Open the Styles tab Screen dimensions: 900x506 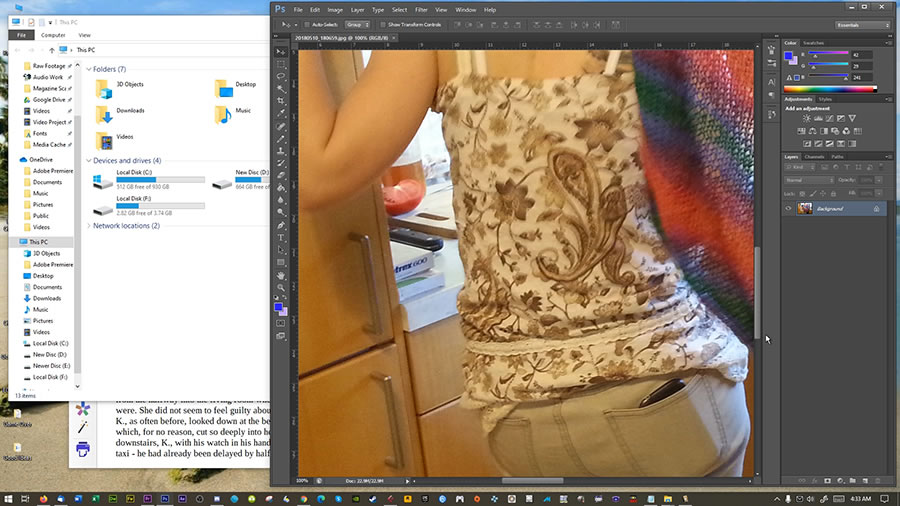[x=825, y=99]
